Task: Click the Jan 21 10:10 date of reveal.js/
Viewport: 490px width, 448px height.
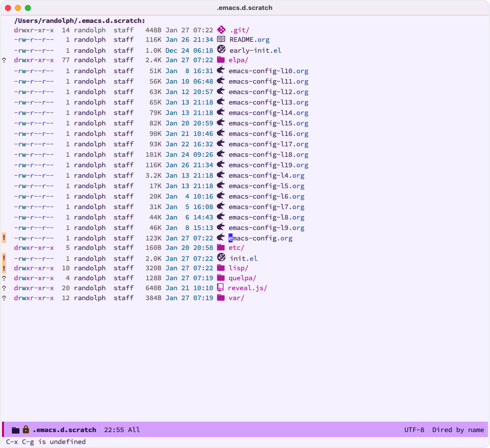Action: [189, 288]
